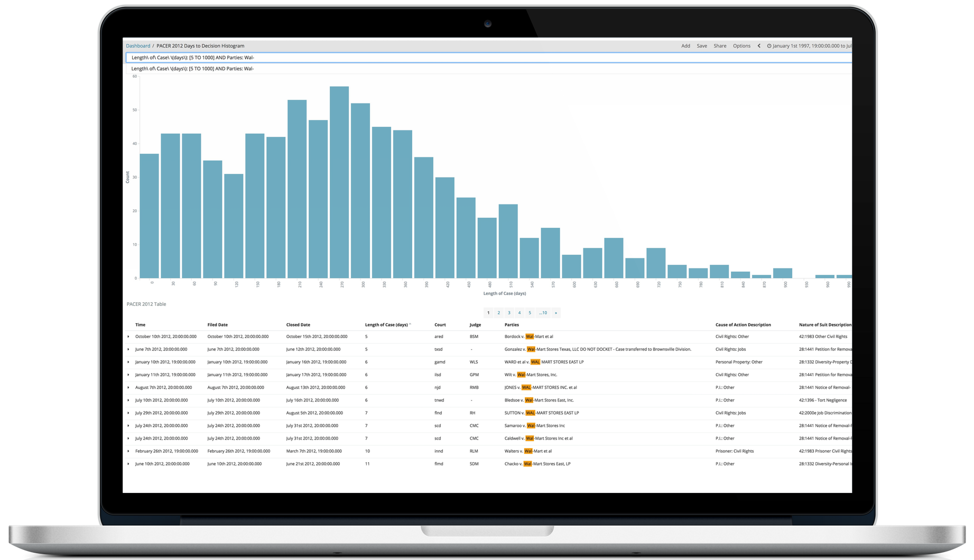Go to page 3 of table

click(509, 313)
